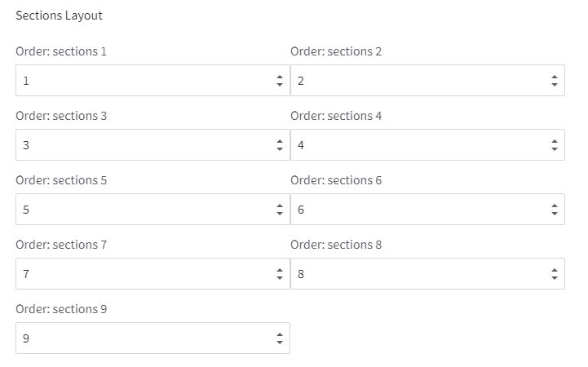Increase the Order: sections 9 value

(280, 334)
